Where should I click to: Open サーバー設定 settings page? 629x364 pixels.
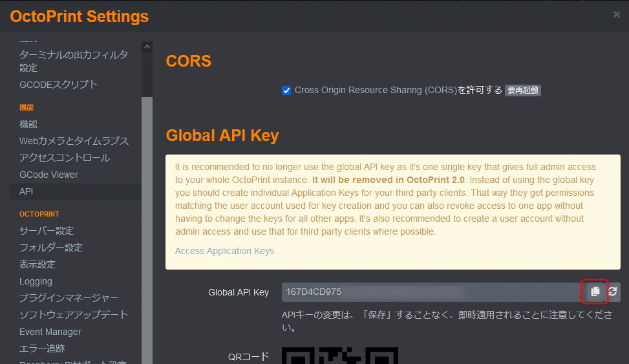click(x=47, y=231)
